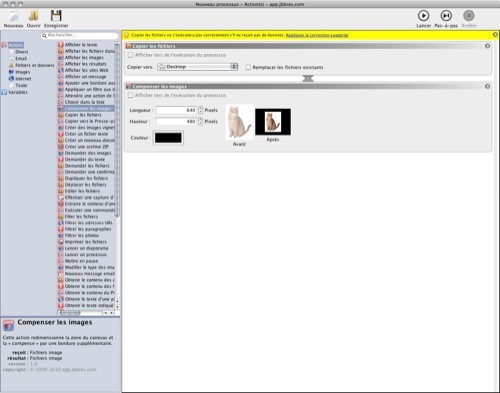500x393 pixels.
Task: Toggle Afficher lors de l'exécution in Copier les fichiers
Action: coord(131,55)
